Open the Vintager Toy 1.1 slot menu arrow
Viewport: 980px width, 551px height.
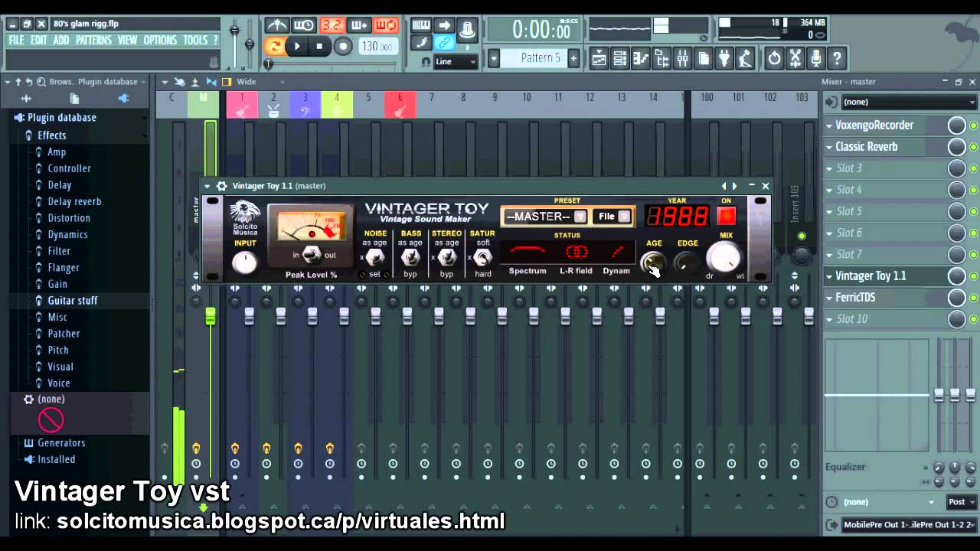pos(829,276)
